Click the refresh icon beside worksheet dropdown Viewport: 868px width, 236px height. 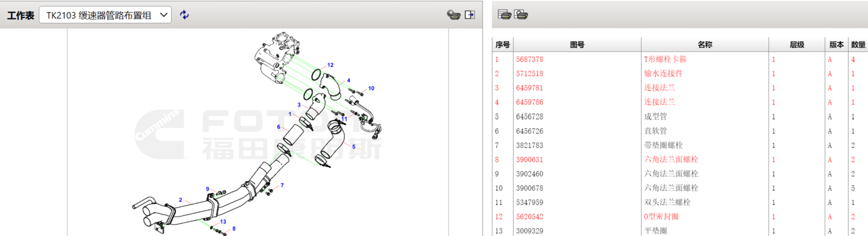tap(184, 15)
